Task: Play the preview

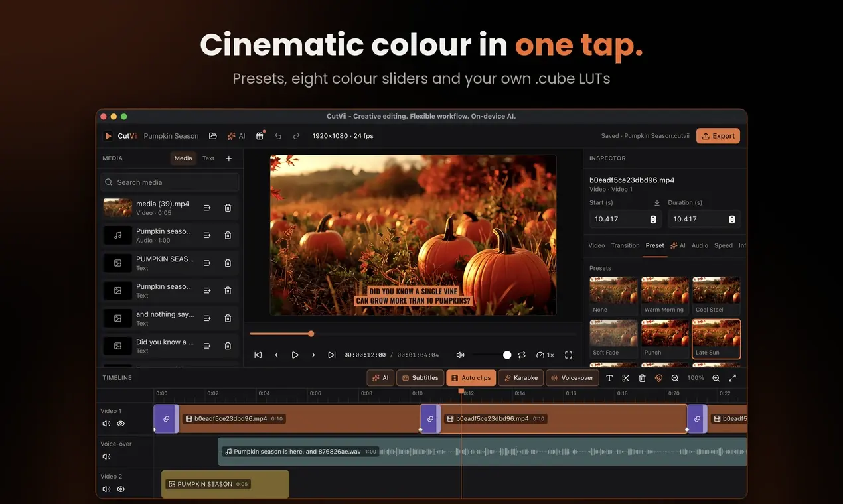Action: [295, 355]
